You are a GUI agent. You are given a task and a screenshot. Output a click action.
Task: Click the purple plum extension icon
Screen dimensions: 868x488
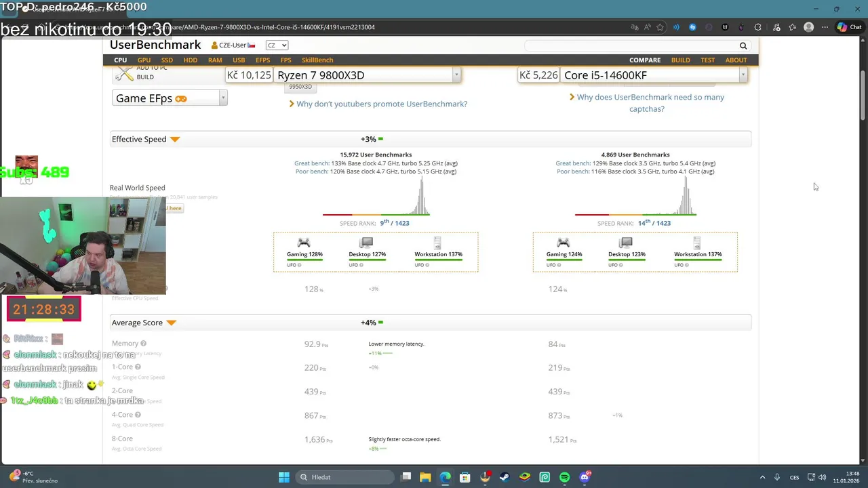[x=741, y=27]
